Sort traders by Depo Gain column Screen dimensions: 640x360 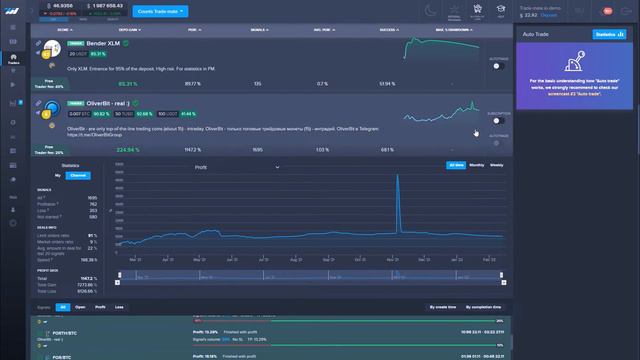point(129,30)
